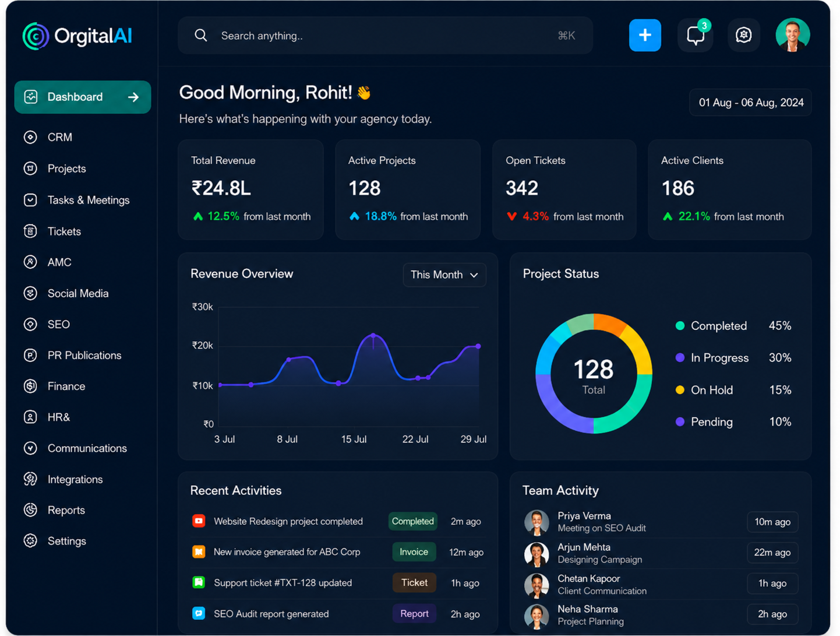840x636 pixels.
Task: Click the On Hold yellow legend dot
Action: click(680, 390)
